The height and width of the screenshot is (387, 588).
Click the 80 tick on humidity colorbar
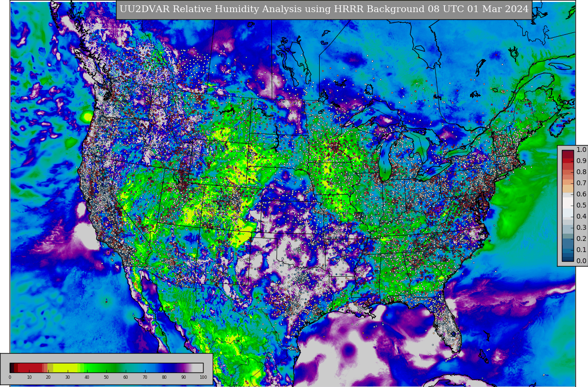coord(164,377)
